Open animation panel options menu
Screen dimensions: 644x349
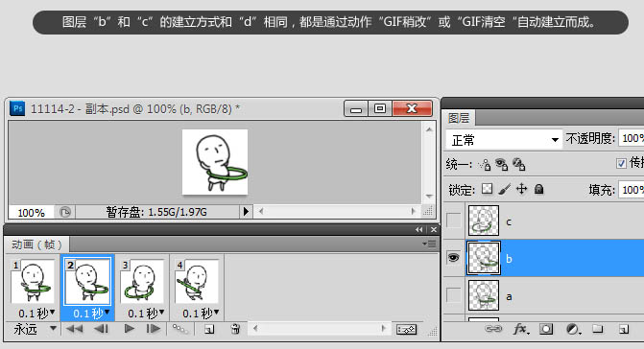(x=429, y=244)
